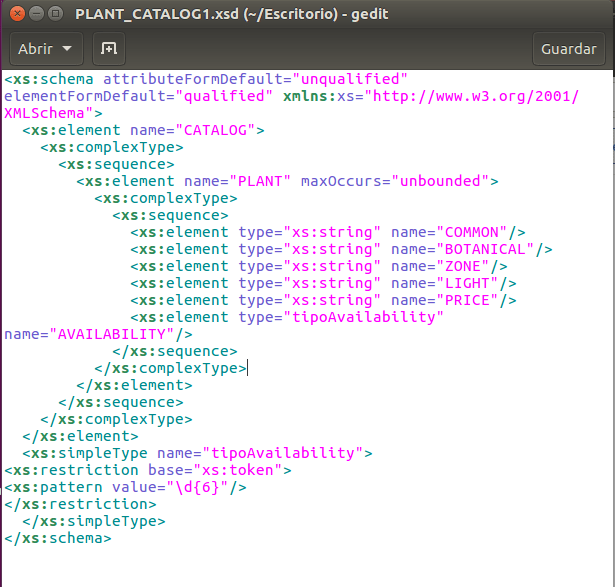The image size is (615, 587).
Task: Click on the "BOTANICAL" element name
Action: tap(487, 249)
